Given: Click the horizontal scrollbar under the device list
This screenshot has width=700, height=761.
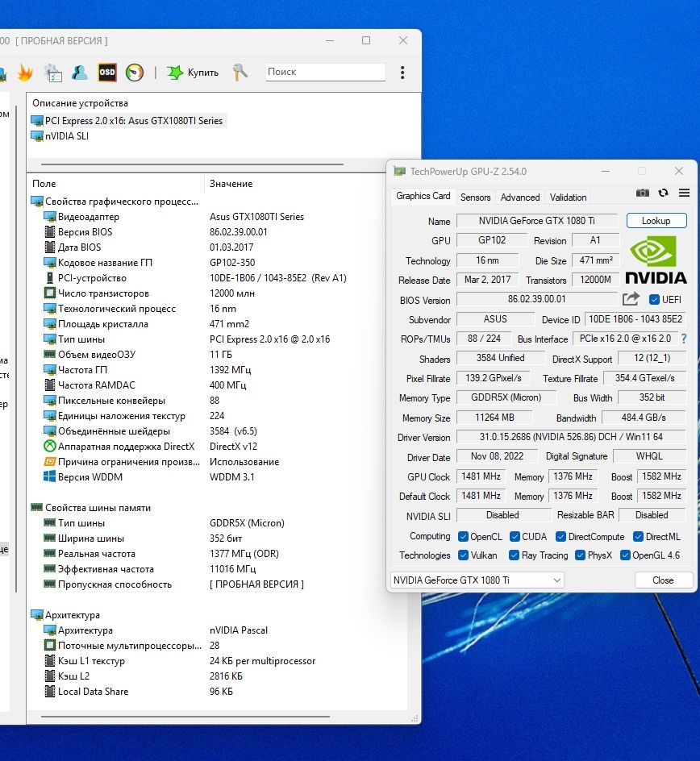Looking at the screenshot, I should (192, 164).
